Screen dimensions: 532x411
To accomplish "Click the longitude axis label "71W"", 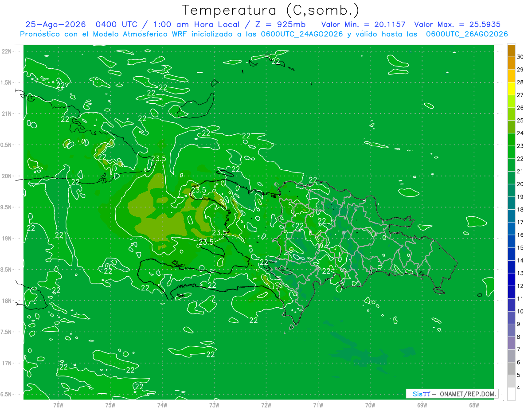I will (318, 405).
